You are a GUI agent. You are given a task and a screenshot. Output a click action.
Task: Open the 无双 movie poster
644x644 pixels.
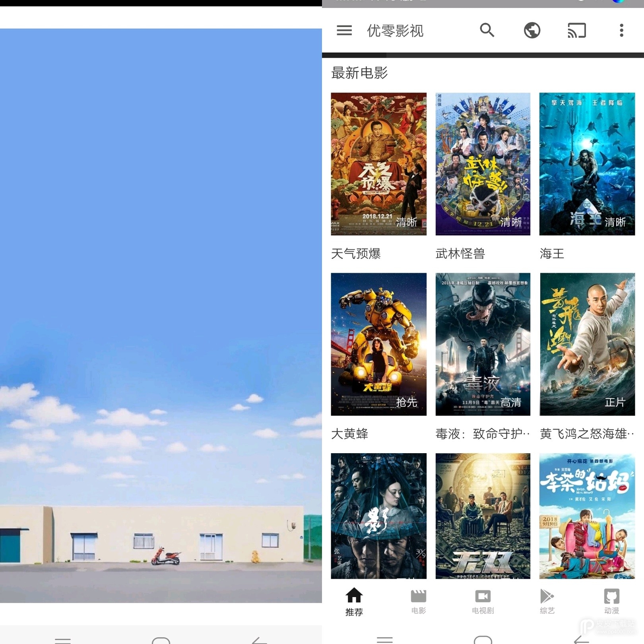coord(483,516)
